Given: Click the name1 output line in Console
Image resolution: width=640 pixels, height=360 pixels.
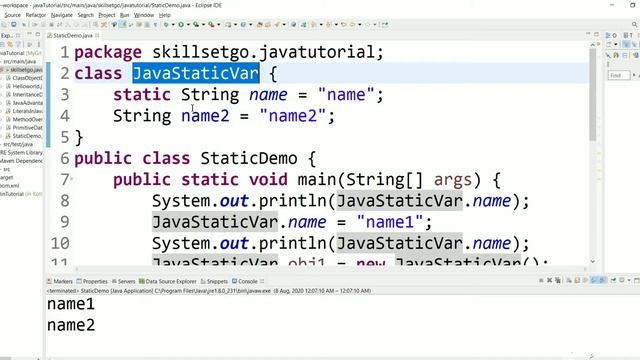Looking at the screenshot, I should point(71,304).
